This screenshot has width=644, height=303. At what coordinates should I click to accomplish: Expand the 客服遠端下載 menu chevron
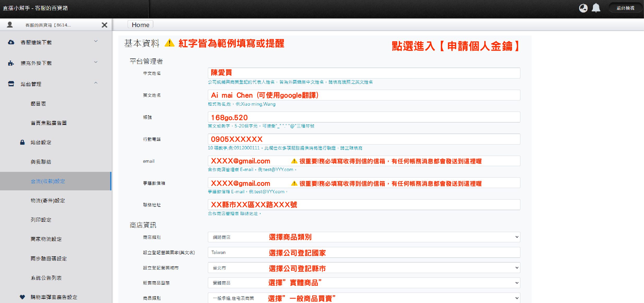point(96,41)
